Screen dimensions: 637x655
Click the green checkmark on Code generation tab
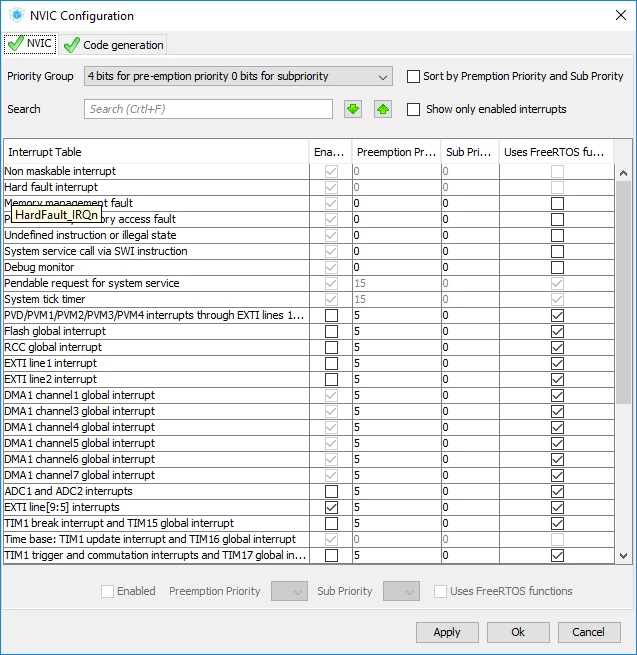tap(72, 45)
